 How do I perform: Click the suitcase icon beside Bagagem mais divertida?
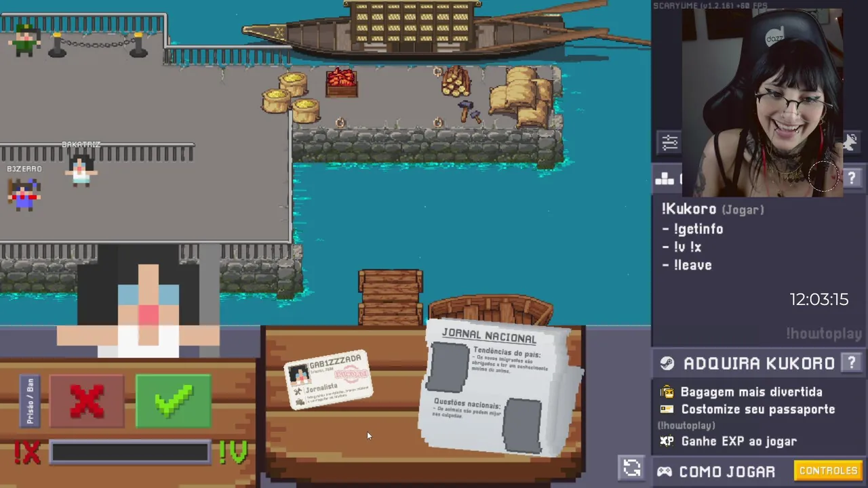667,392
